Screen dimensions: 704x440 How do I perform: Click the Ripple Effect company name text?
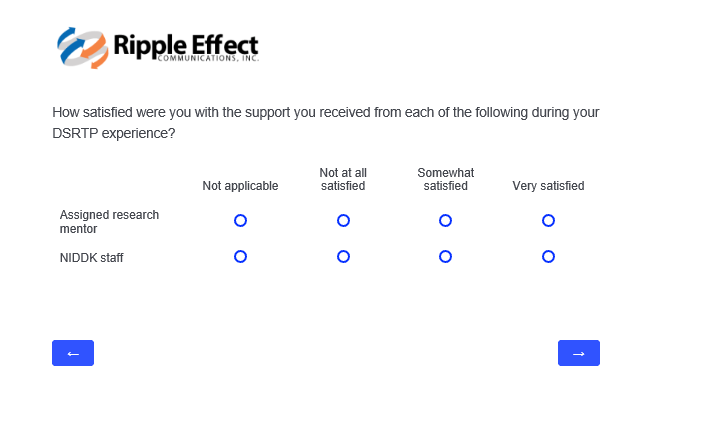pyautogui.click(x=186, y=44)
